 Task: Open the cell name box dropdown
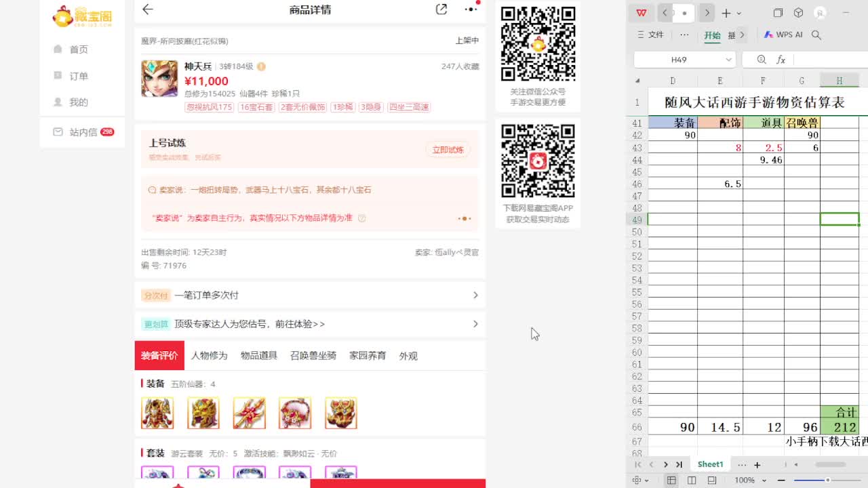pyautogui.click(x=726, y=60)
